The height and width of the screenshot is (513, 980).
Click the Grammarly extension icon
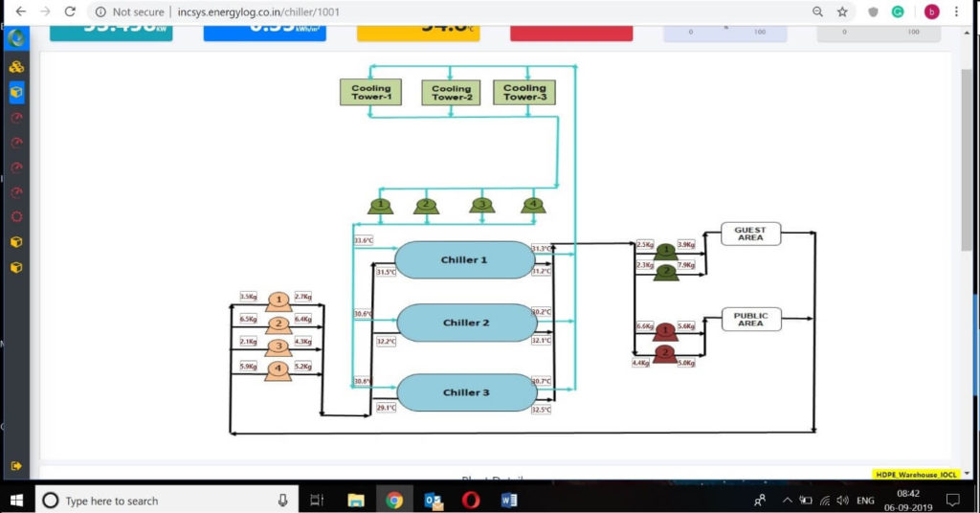pyautogui.click(x=898, y=11)
